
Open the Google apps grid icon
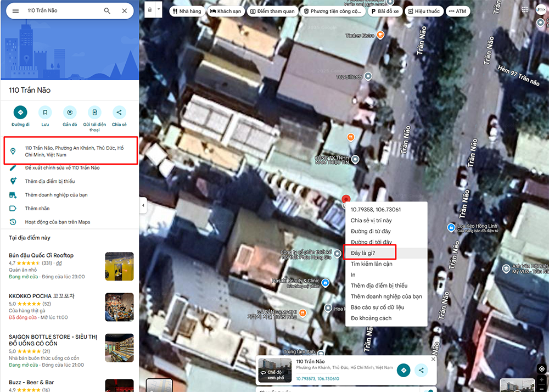525,10
